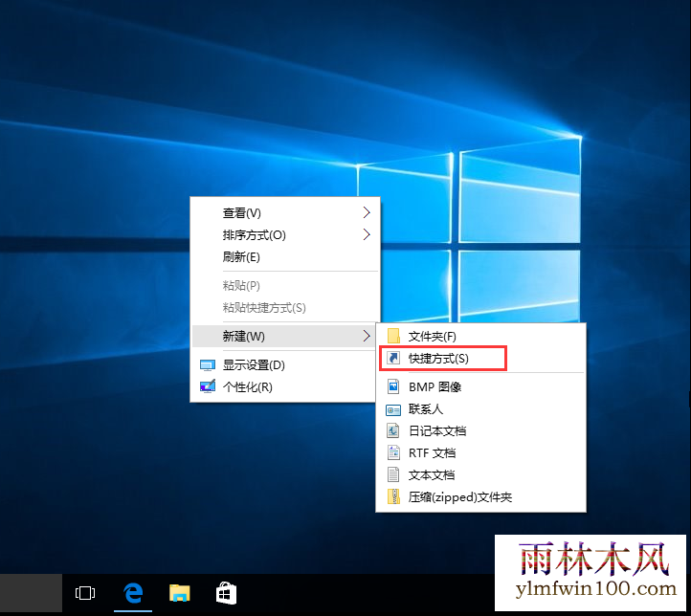Select the 粘贴快捷方式(S) entry
This screenshot has width=691, height=616.
pos(284,307)
